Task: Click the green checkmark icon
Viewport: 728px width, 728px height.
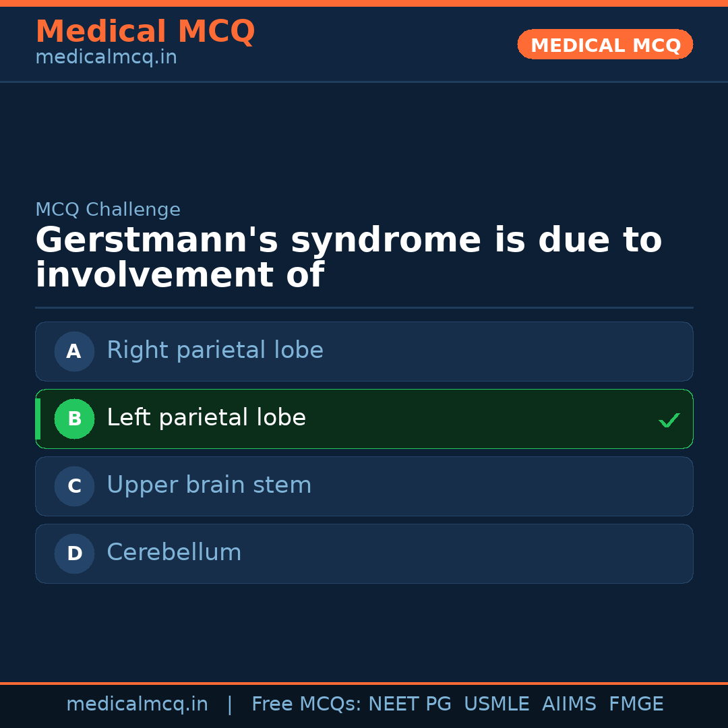Action: point(669,420)
